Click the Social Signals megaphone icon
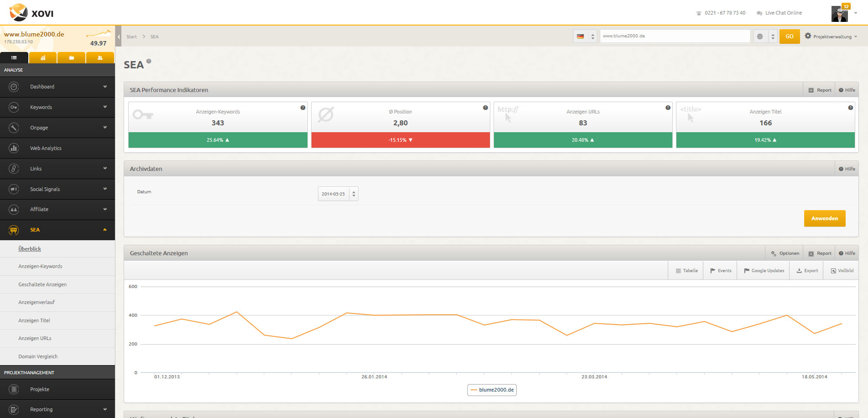 14,189
